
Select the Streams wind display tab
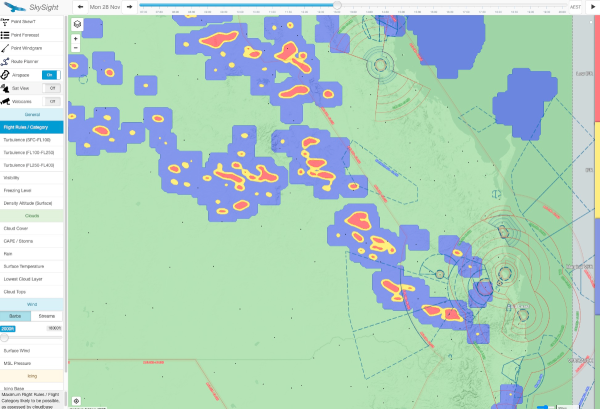click(49, 316)
